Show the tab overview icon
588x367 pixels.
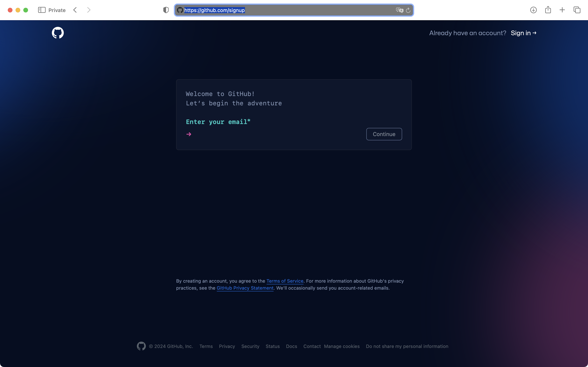tap(577, 10)
